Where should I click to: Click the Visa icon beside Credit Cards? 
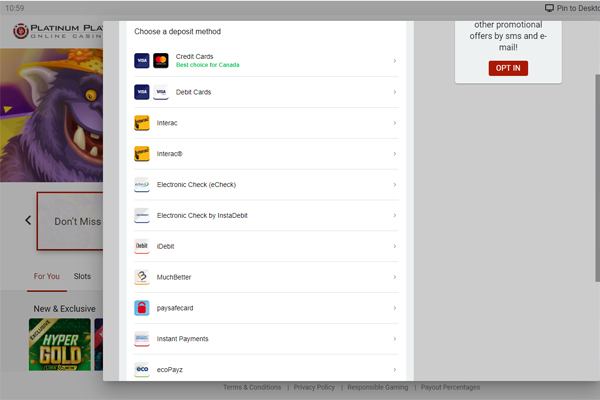click(142, 61)
